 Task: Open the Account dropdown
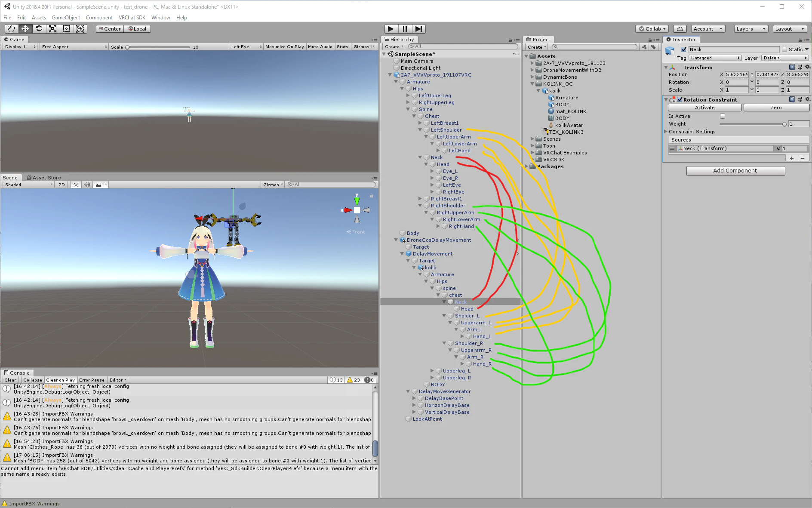(708, 29)
